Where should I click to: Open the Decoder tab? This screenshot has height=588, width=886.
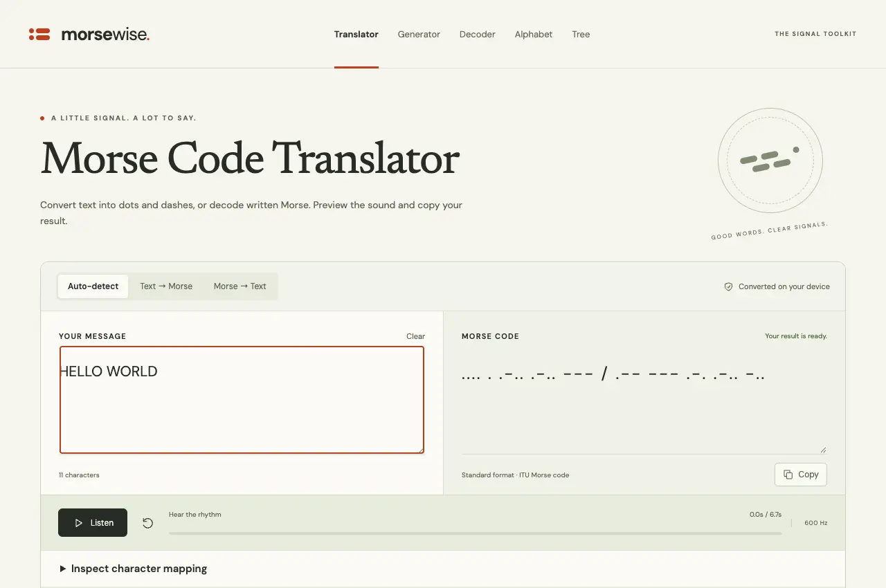[x=478, y=34]
